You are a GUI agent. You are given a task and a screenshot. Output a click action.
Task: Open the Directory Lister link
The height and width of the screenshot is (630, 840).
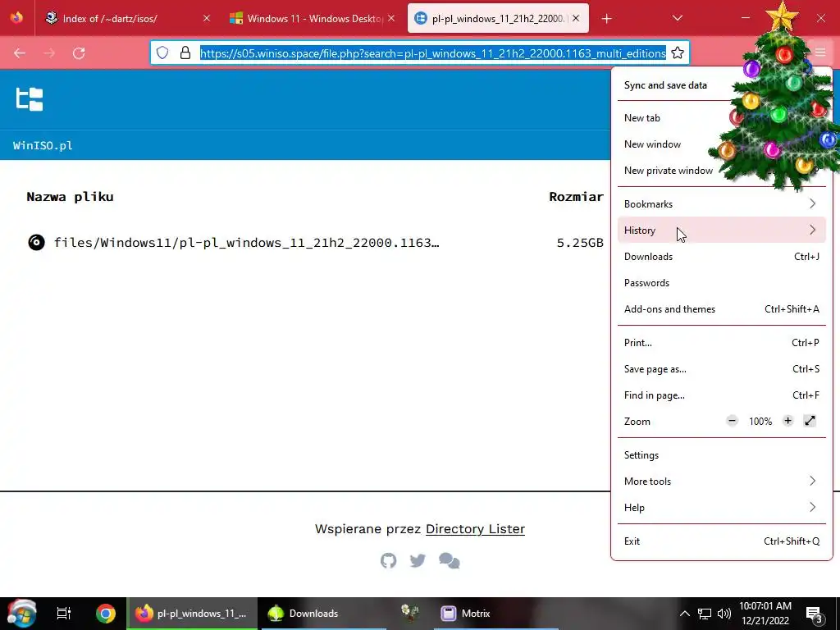coord(475,529)
